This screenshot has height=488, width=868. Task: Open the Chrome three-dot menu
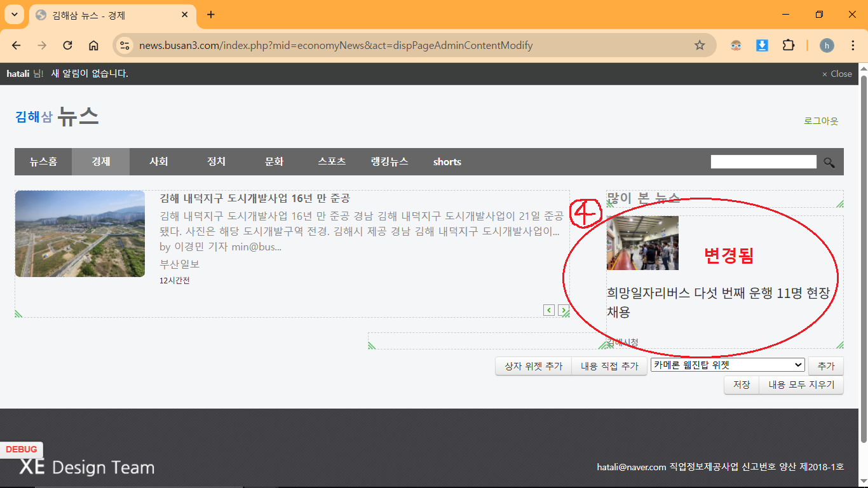[853, 45]
